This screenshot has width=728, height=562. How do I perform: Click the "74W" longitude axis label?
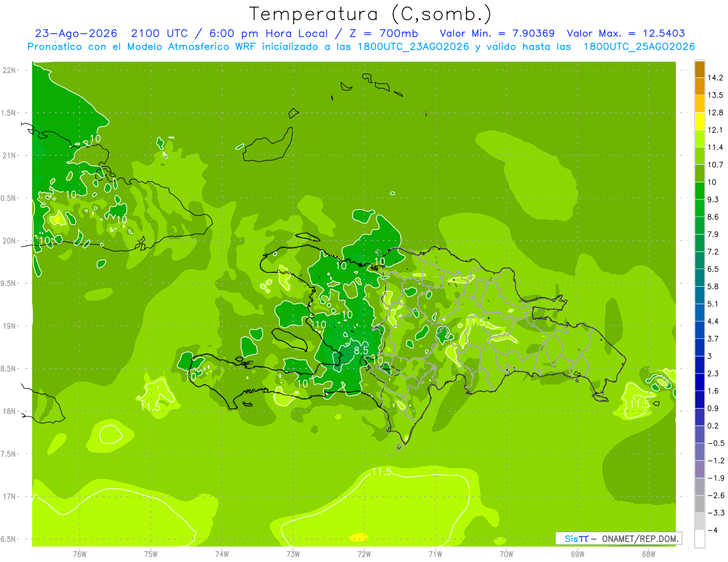[x=222, y=554]
